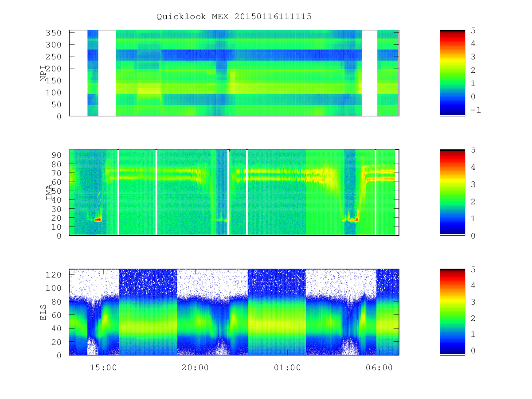Click the IMA panel color bar

(x=452, y=192)
